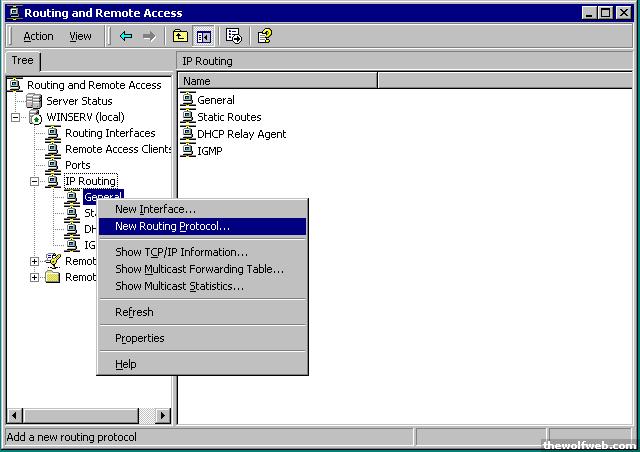Select IGMP in the right pane
Screen dimensions: 640x452
[210, 151]
